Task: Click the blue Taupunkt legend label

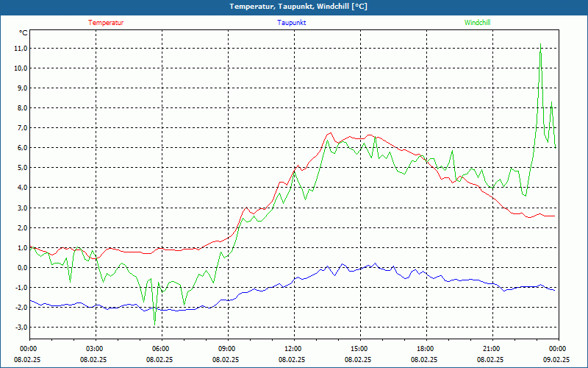Action: [x=292, y=23]
